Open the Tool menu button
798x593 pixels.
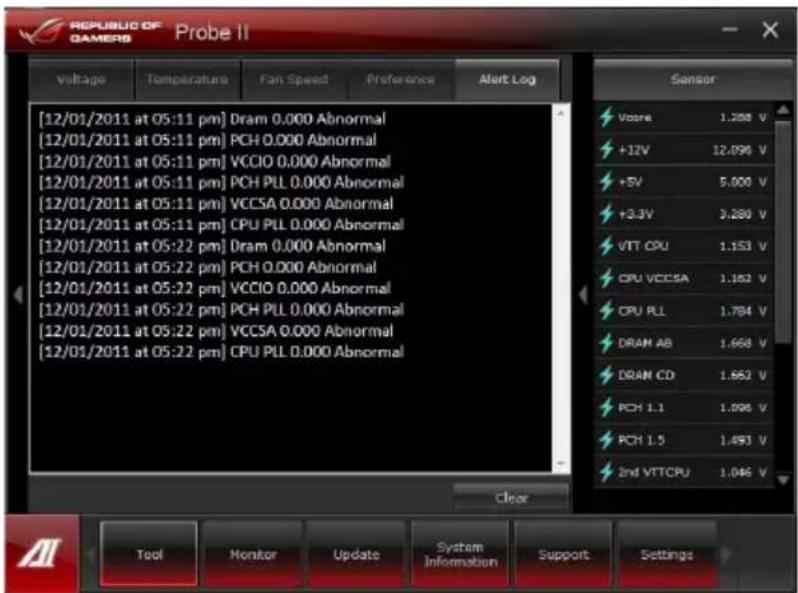149,554
